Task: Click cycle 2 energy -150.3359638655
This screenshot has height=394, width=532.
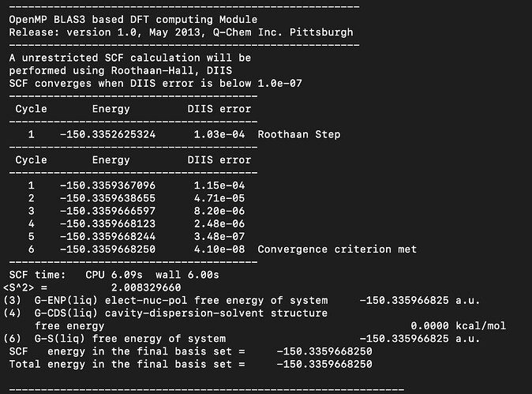Action: pyautogui.click(x=107, y=198)
